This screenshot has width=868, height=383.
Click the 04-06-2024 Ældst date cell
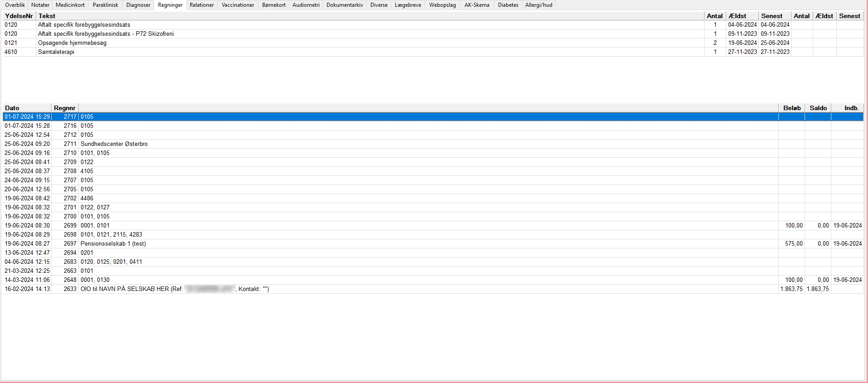point(742,25)
